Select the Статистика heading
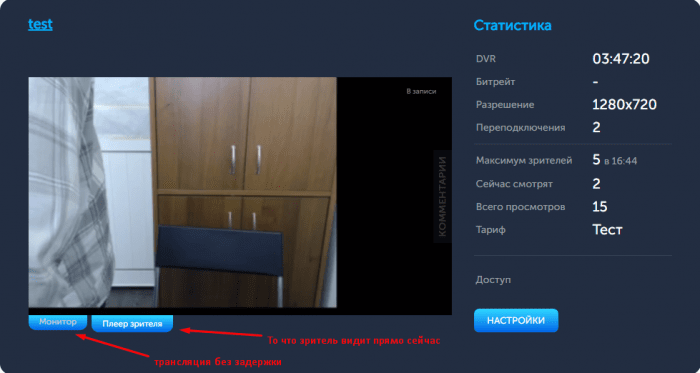The width and height of the screenshot is (700, 373). point(512,25)
